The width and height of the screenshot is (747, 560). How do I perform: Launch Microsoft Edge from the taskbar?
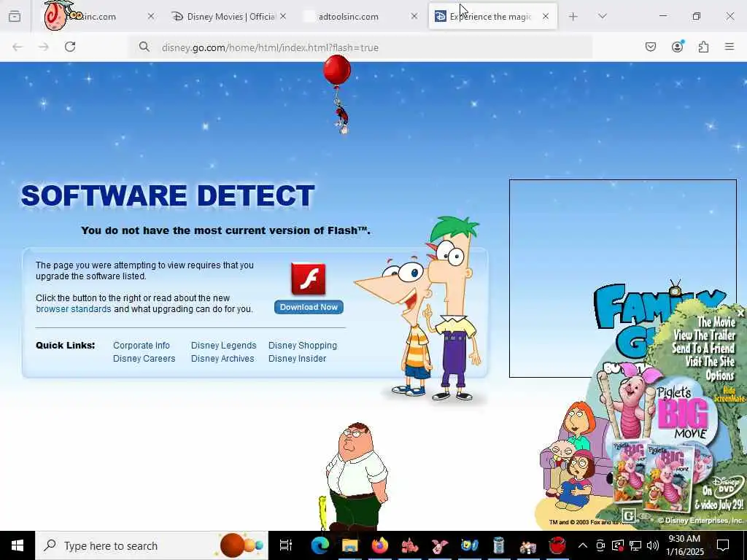coord(320,545)
